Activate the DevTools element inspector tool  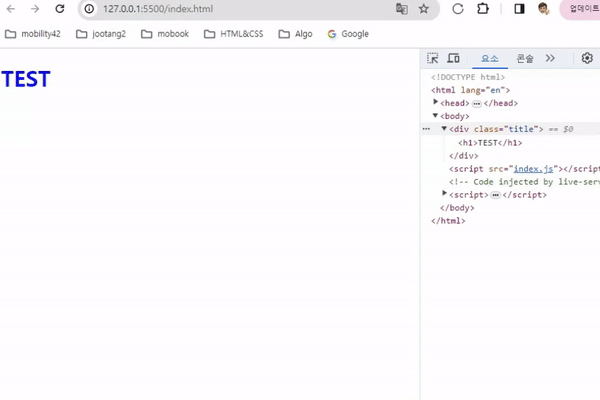(433, 58)
